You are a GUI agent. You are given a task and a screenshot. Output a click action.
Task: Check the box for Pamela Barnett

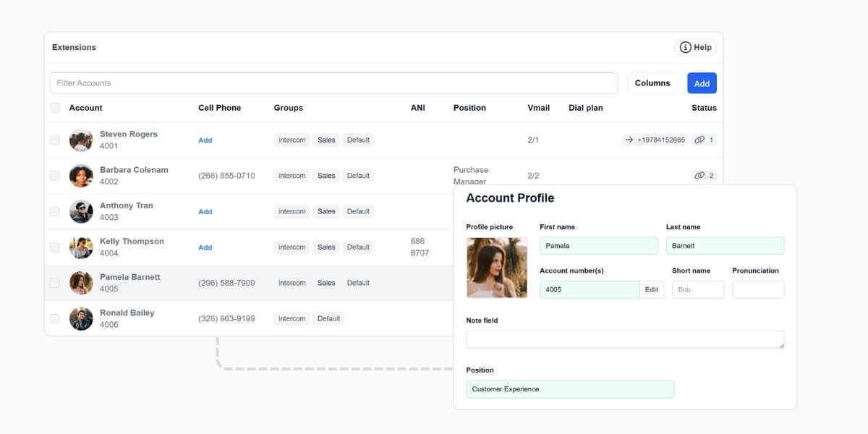[x=55, y=283]
